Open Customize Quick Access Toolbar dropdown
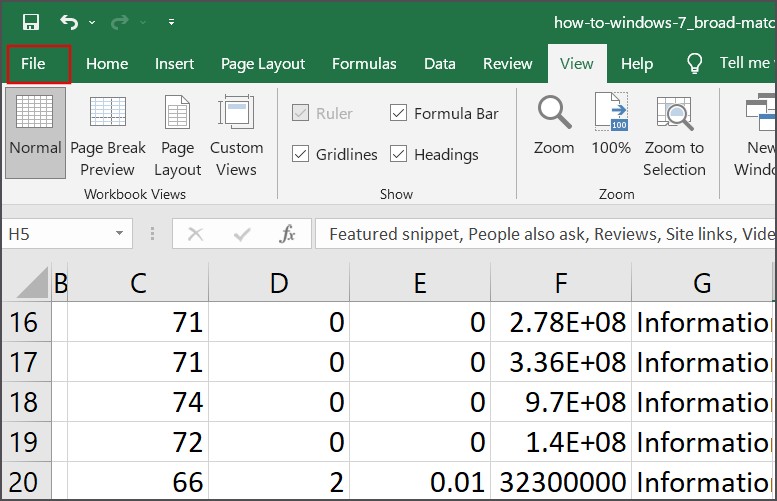 (x=171, y=21)
